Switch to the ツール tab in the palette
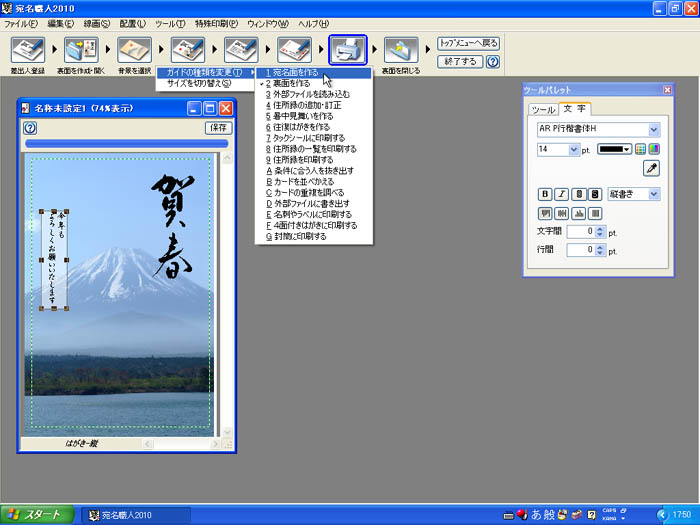 [x=543, y=109]
